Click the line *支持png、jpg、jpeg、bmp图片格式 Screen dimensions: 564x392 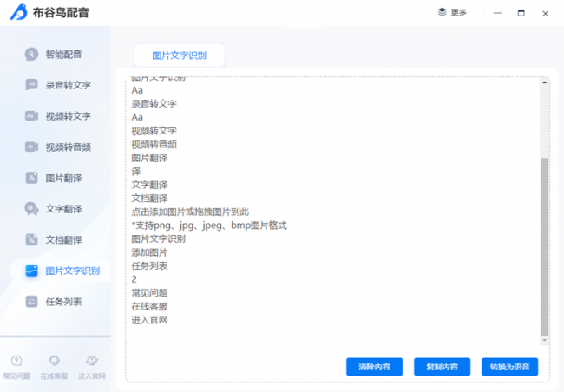coord(209,225)
